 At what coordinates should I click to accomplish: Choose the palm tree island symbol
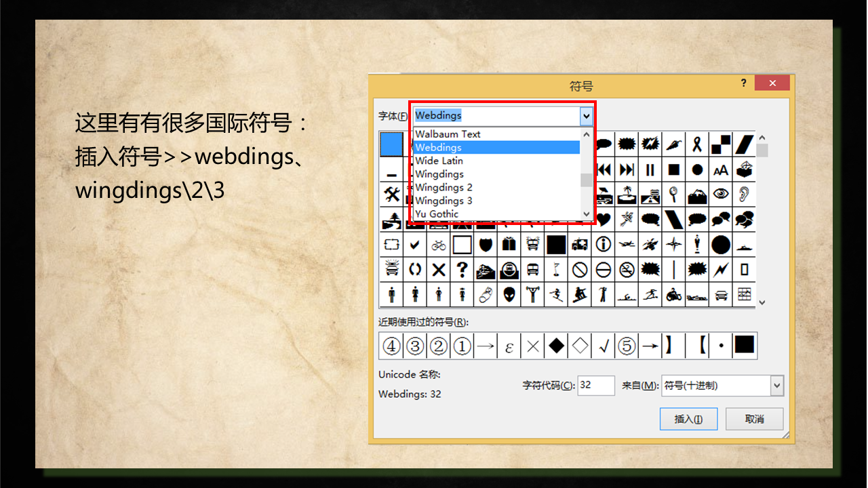pyautogui.click(x=627, y=195)
